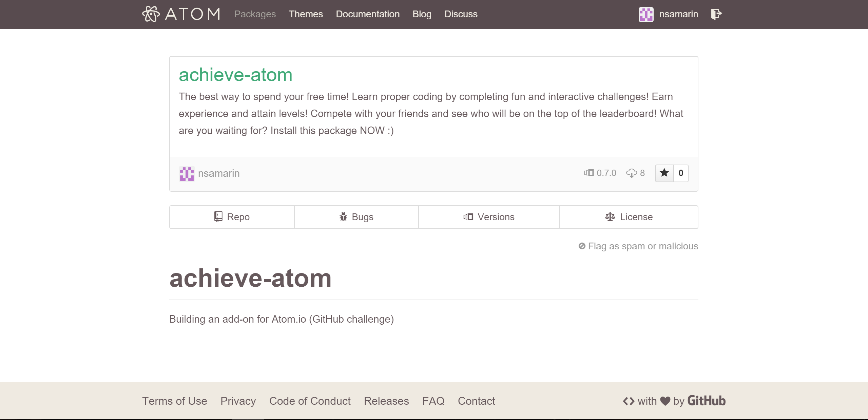
Task: Click the GitHub logo in footer
Action: pyautogui.click(x=706, y=401)
